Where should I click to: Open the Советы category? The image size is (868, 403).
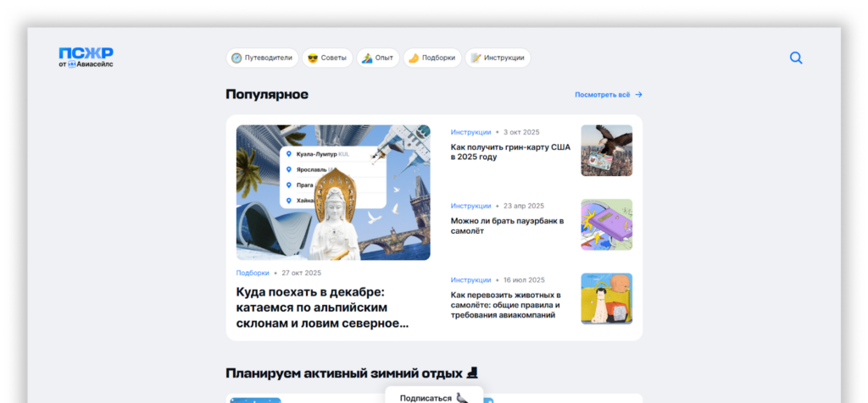coord(327,58)
